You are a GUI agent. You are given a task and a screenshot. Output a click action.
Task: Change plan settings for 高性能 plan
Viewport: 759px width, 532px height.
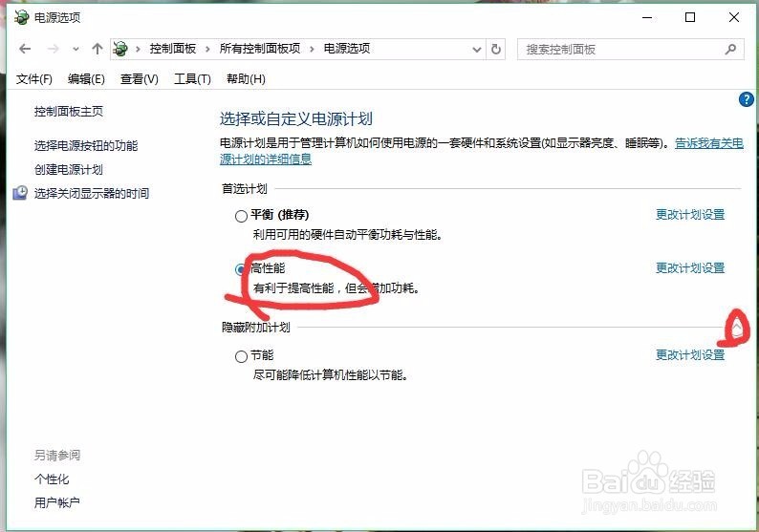tap(690, 268)
